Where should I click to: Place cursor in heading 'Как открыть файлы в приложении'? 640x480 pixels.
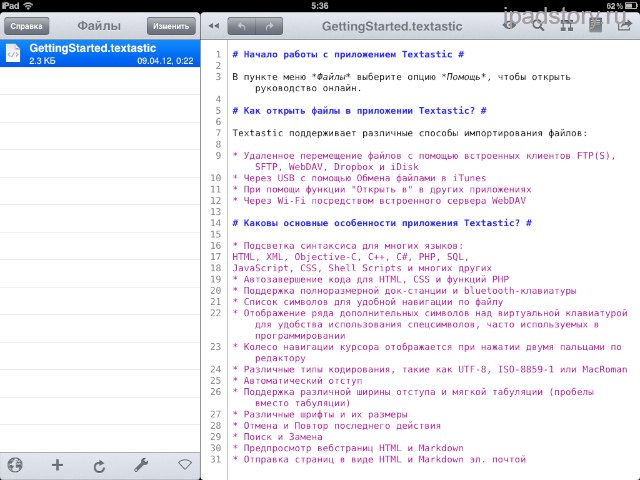tap(359, 111)
